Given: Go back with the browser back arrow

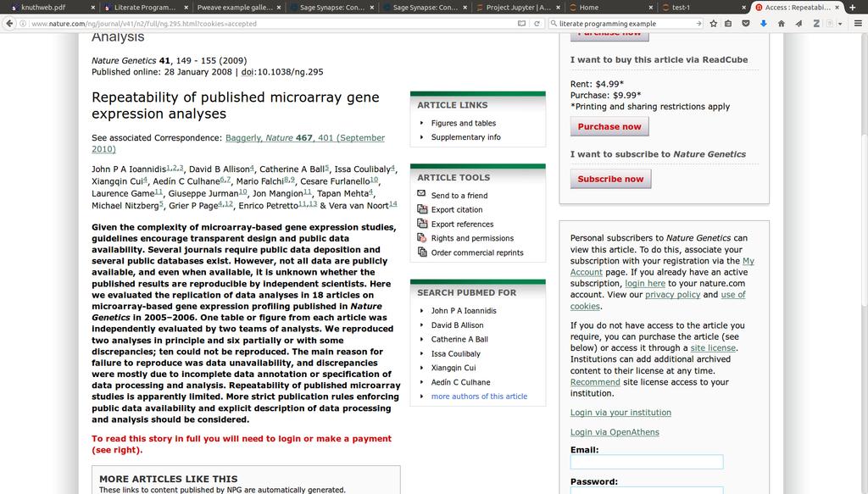Looking at the screenshot, I should (8, 23).
